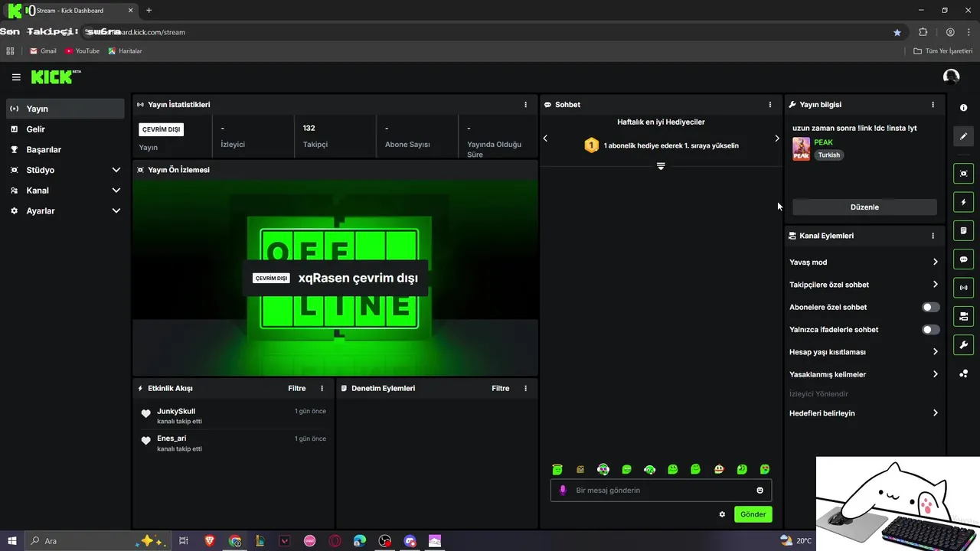Go to Gelir in sidebar
Screen dimensions: 980x551
65,129
